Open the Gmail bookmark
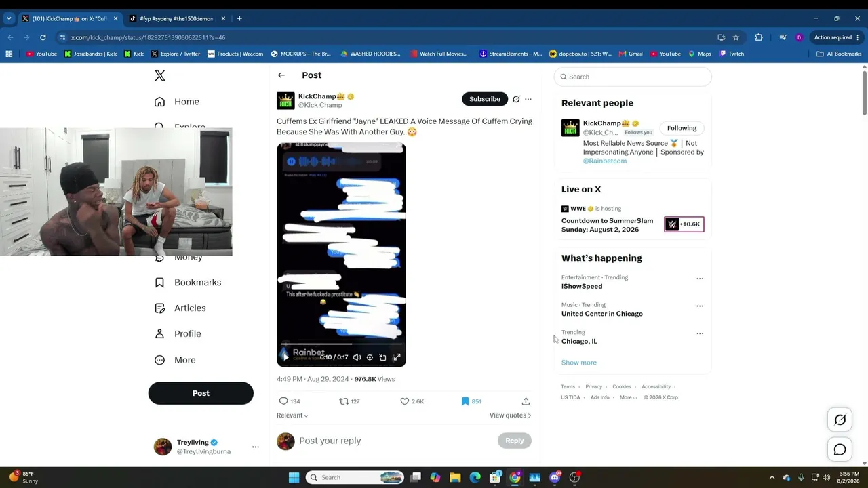Screen dimensions: 868x488 [x=630, y=54]
